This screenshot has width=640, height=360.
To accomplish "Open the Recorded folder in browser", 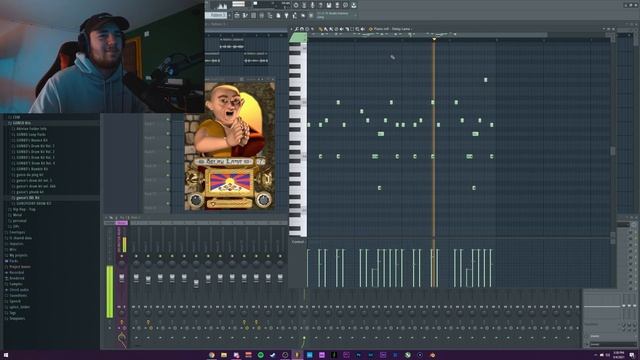I will click(x=16, y=272).
